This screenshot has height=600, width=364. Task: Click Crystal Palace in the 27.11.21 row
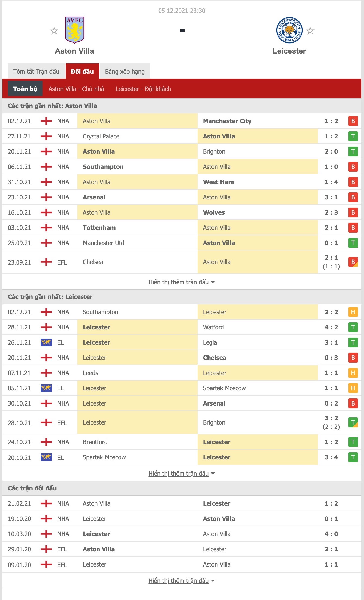point(101,136)
